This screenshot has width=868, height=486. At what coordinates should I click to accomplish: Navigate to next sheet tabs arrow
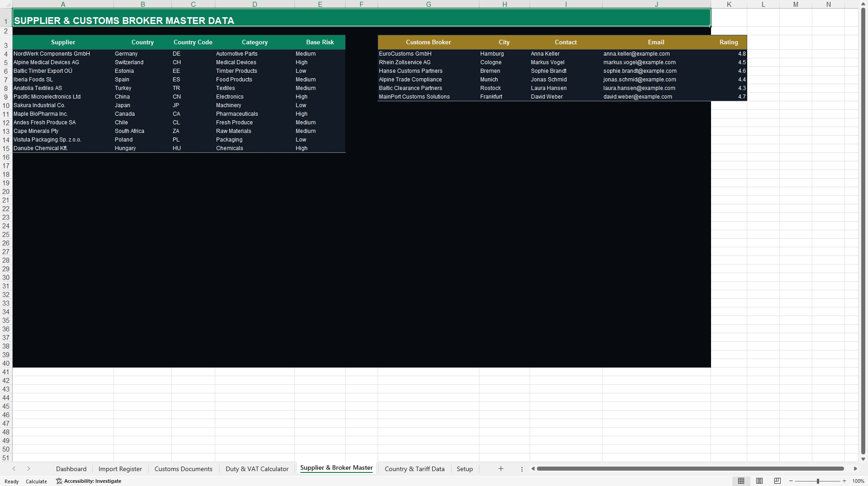[28, 469]
